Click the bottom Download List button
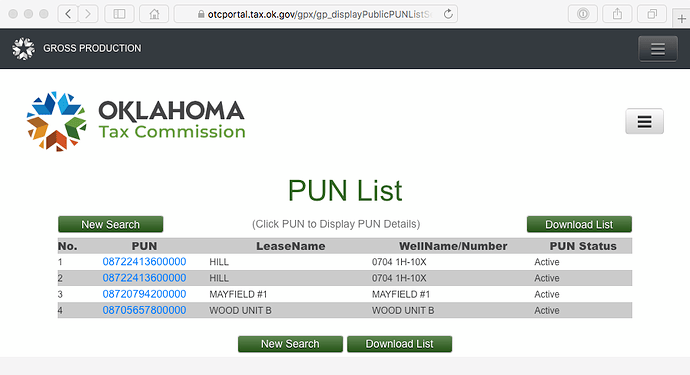 coord(400,344)
